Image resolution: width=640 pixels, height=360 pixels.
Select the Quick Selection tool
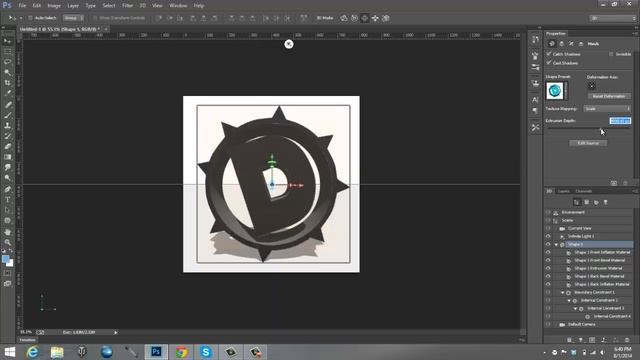pyautogui.click(x=7, y=72)
